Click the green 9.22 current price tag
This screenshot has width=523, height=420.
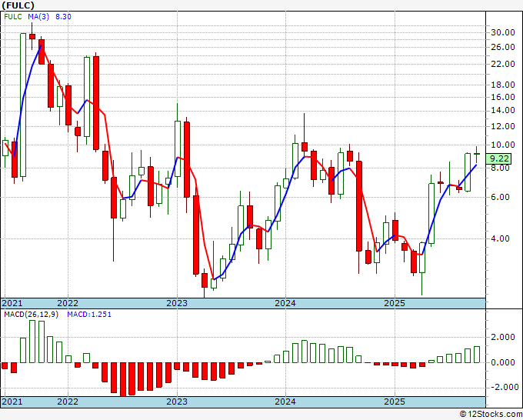(x=498, y=158)
